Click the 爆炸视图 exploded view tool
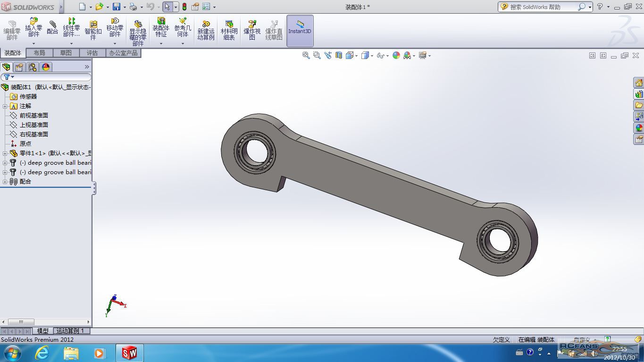This screenshot has height=362, width=644. click(x=252, y=31)
